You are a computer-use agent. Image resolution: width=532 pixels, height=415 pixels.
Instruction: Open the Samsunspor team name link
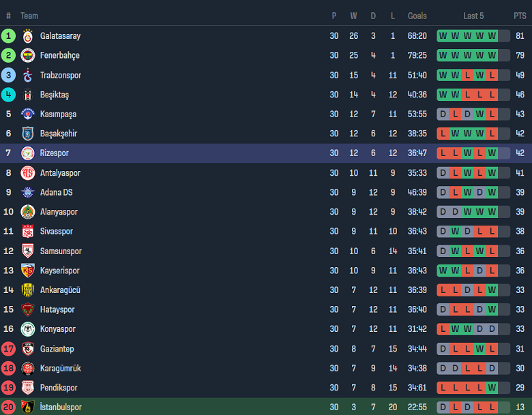tap(61, 251)
